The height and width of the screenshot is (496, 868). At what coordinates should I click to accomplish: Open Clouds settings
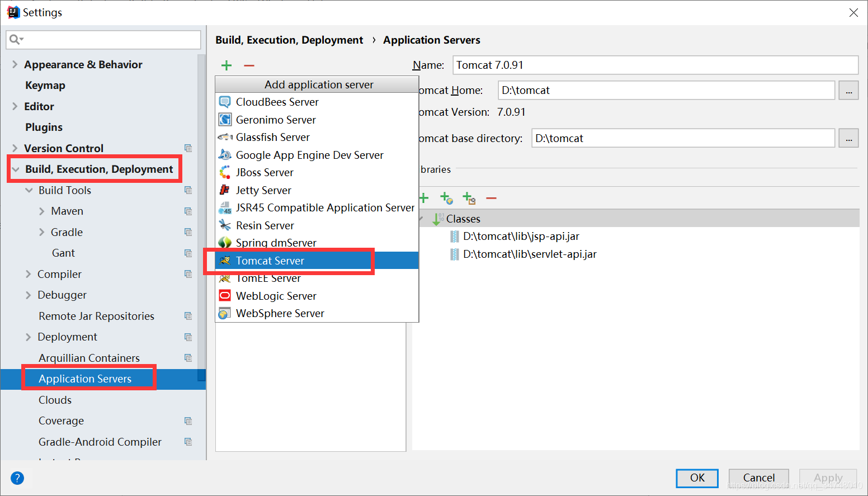(x=55, y=400)
